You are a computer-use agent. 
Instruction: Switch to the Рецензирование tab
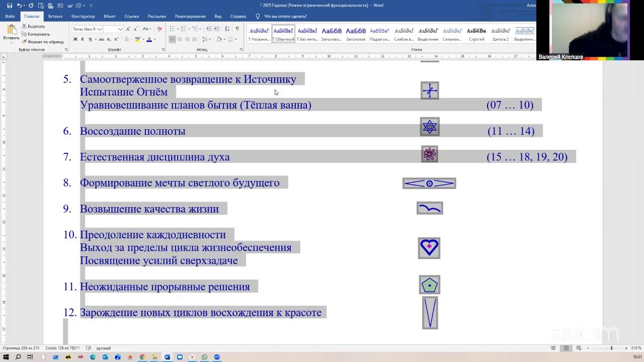(191, 16)
